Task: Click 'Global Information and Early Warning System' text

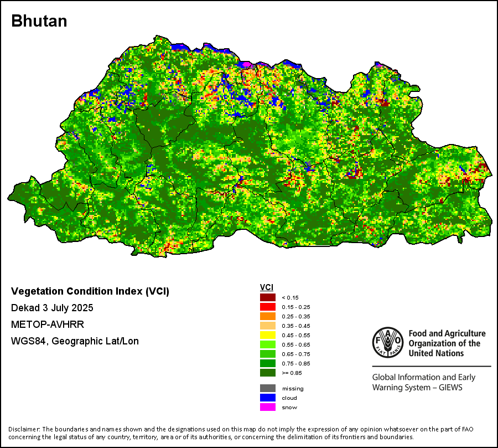Action: [x=423, y=382]
